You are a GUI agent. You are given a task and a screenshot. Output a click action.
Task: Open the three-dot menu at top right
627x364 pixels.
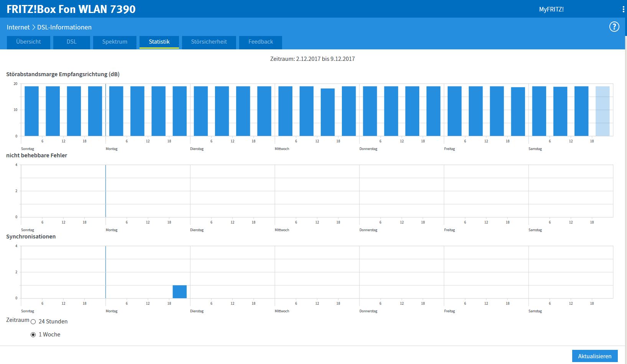coord(623,9)
